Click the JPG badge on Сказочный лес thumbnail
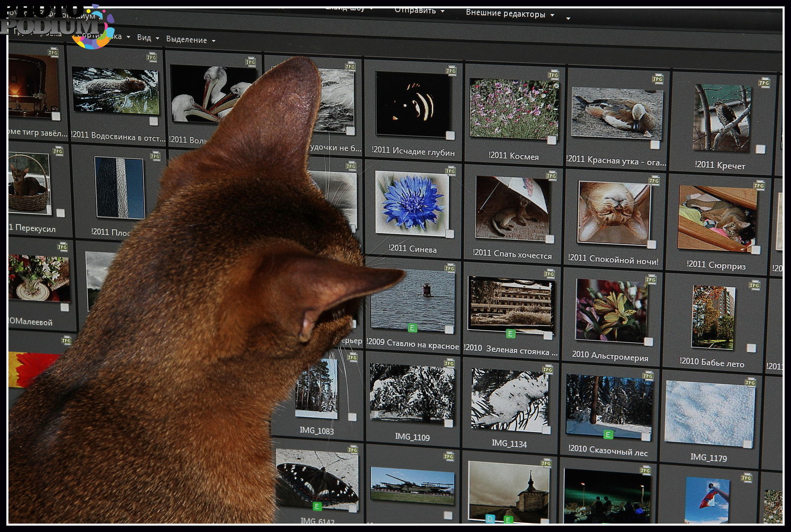The height and width of the screenshot is (532, 791). tap(648, 375)
